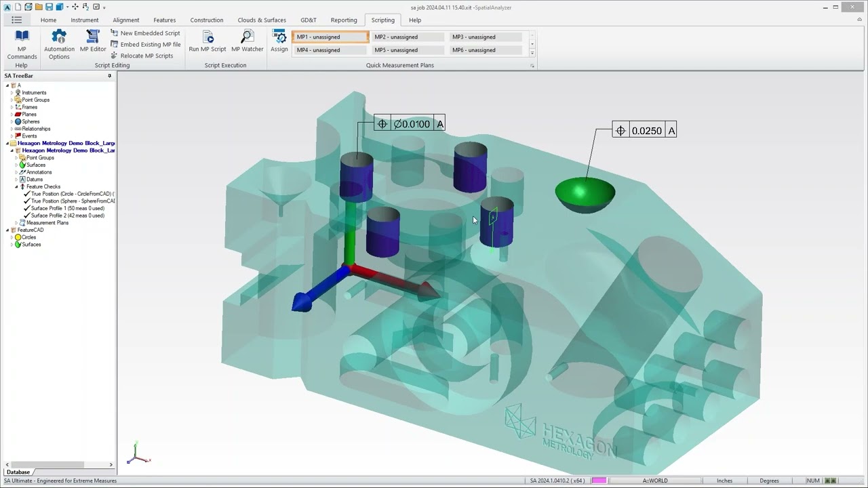Image resolution: width=868 pixels, height=488 pixels.
Task: Click the magenta color swatch in status bar
Action: coord(599,481)
